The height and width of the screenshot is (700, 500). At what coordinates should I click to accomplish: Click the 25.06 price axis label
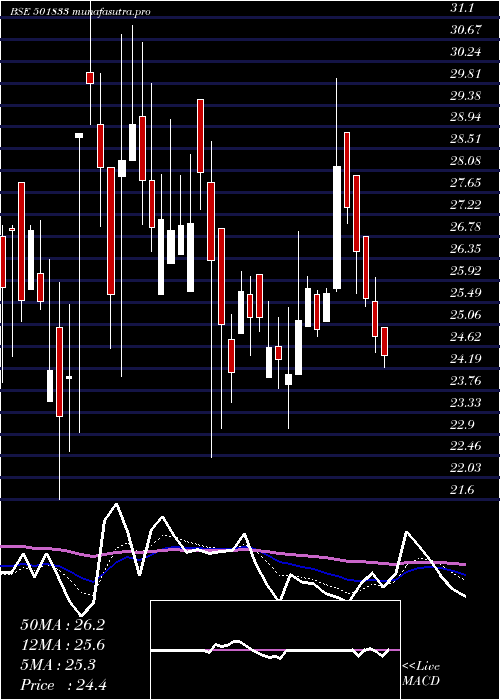[x=467, y=314]
